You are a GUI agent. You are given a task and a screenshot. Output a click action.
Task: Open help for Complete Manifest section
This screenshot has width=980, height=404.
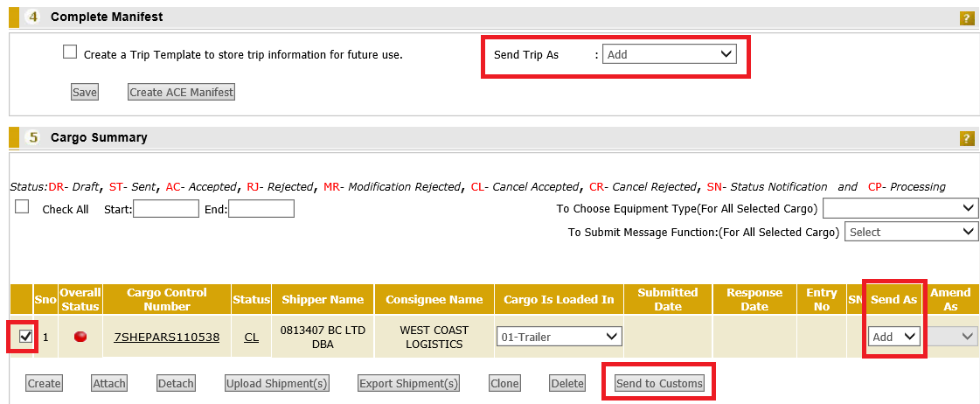966,18
